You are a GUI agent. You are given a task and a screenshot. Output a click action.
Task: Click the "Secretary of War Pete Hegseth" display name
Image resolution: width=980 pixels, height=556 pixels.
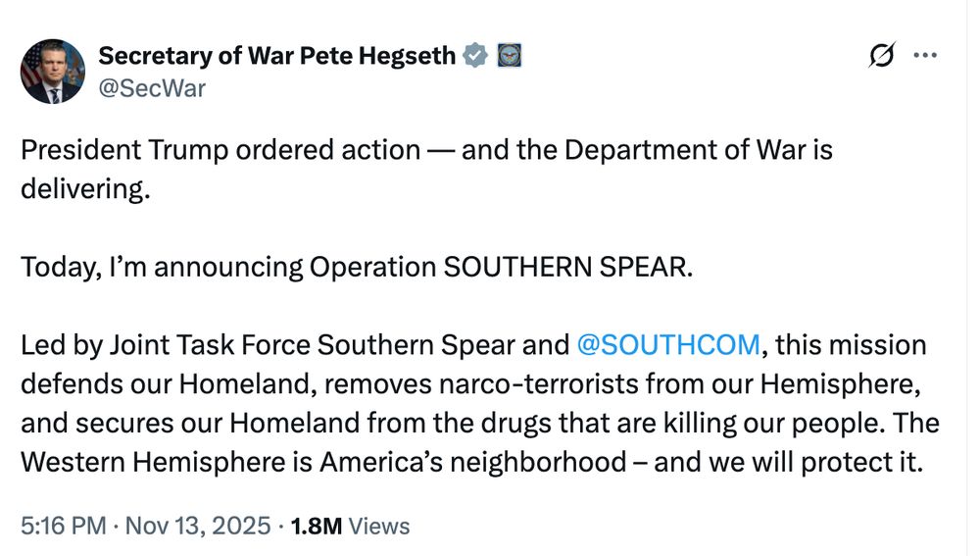277,56
